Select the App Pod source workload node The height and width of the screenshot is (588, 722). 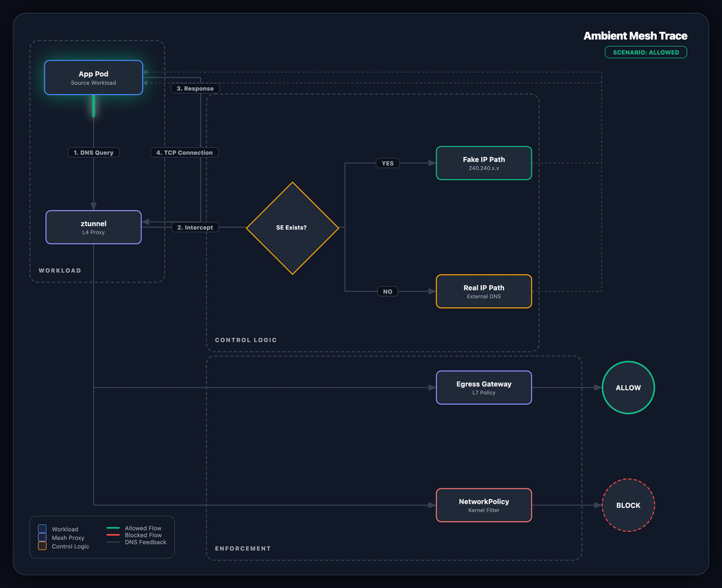point(93,78)
